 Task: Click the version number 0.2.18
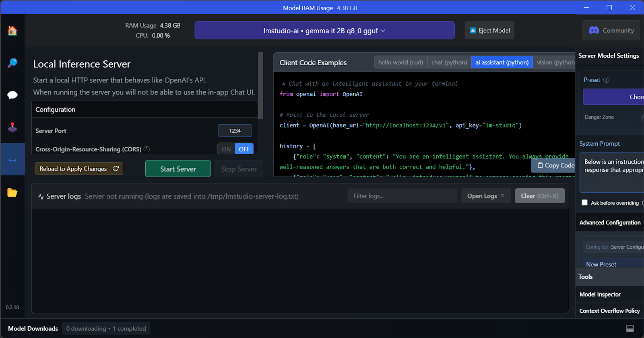pyautogui.click(x=12, y=307)
